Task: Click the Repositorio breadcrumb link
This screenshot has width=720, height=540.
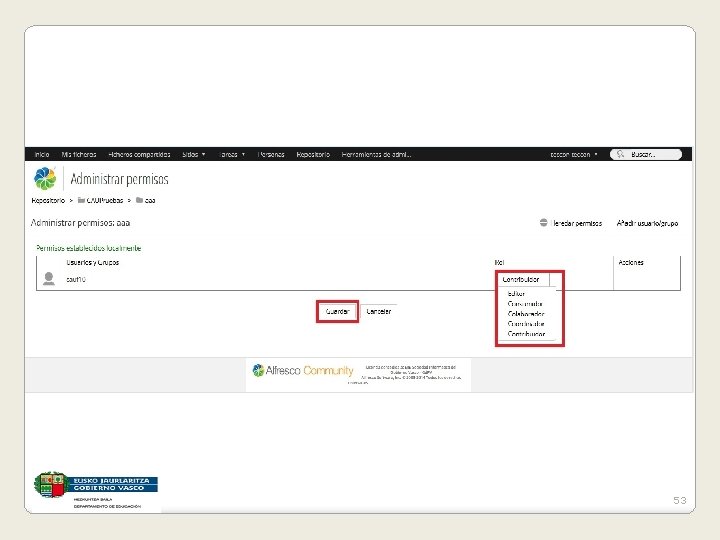Action: click(48, 200)
